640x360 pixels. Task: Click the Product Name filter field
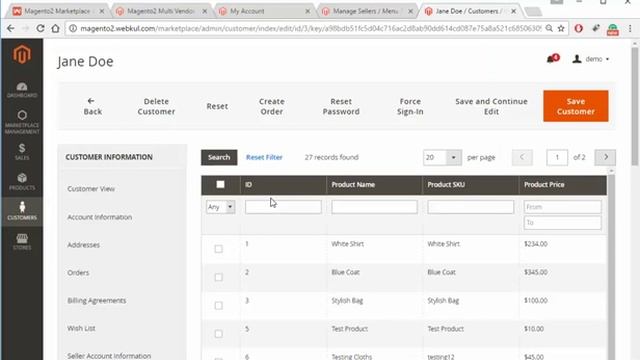374,207
